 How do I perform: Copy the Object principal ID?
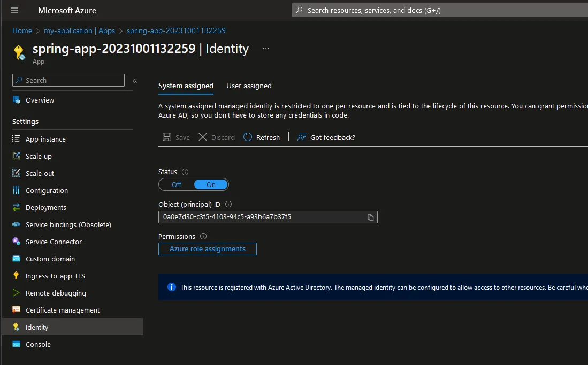(370, 218)
